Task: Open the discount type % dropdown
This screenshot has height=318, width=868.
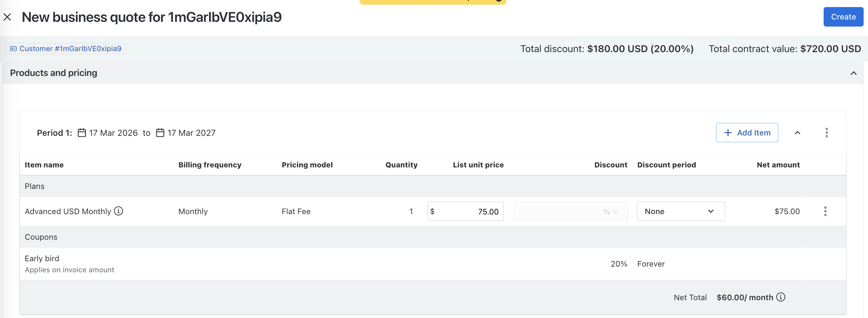Action: coord(611,211)
